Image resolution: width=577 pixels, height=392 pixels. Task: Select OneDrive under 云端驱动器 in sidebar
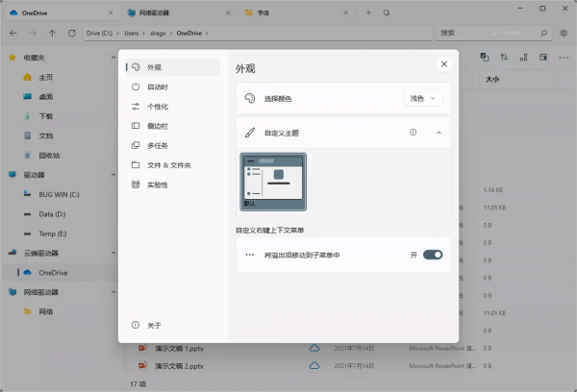pyautogui.click(x=59, y=273)
